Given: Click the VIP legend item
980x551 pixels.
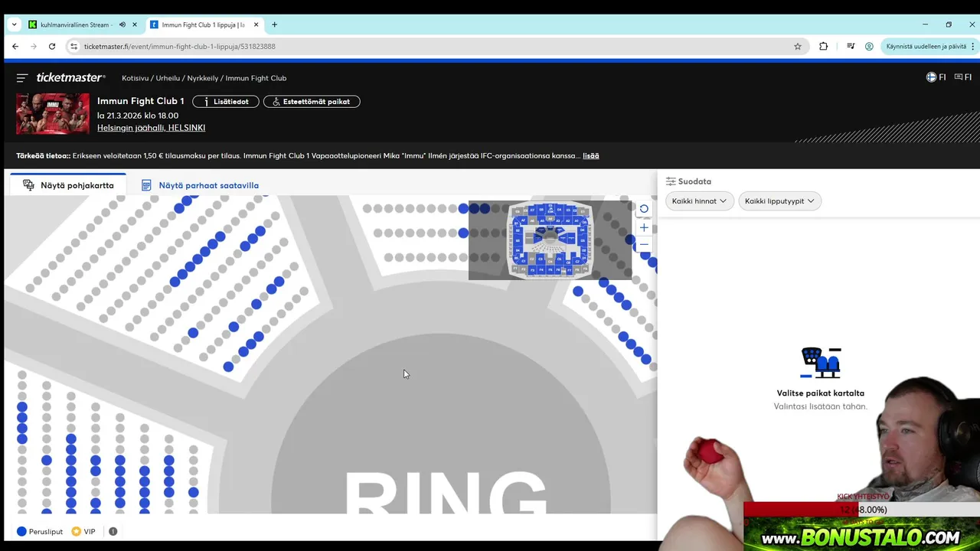Looking at the screenshot, I should (x=83, y=531).
